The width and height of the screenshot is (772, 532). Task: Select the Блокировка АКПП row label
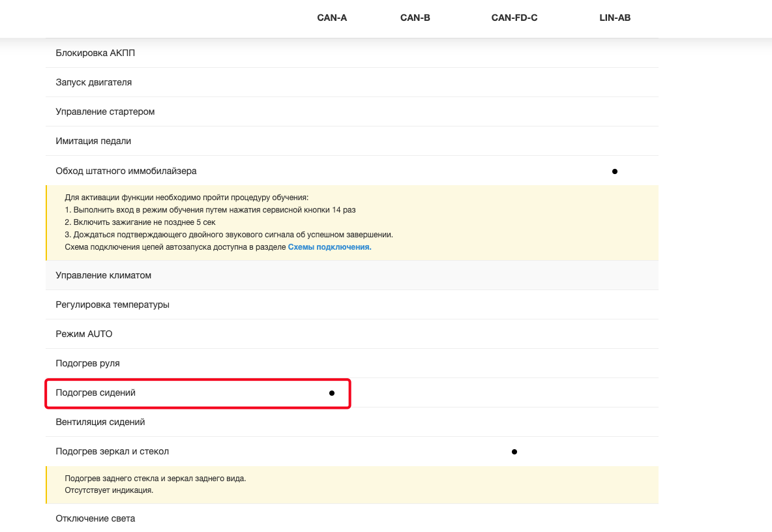click(95, 53)
